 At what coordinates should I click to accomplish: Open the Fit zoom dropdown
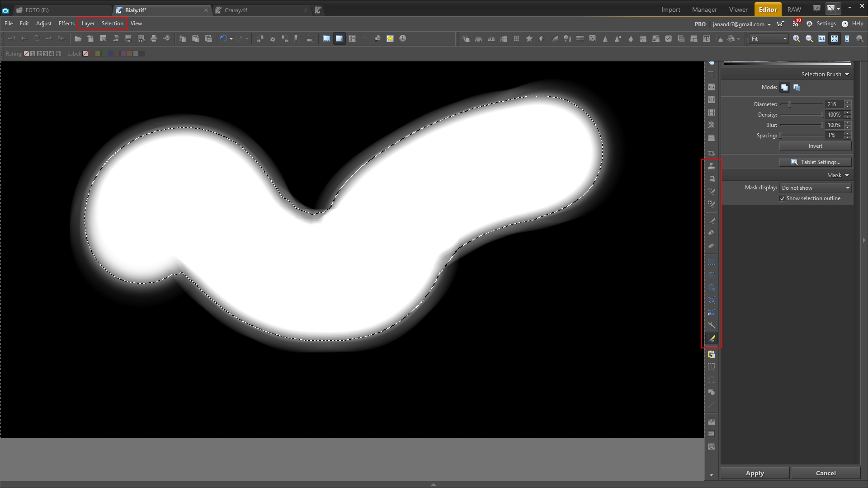(x=769, y=39)
